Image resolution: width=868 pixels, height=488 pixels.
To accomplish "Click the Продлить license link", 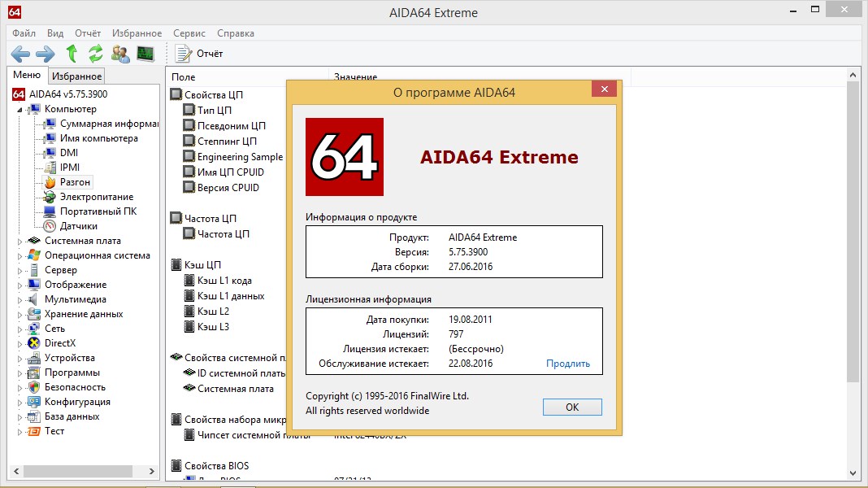I will click(x=569, y=363).
